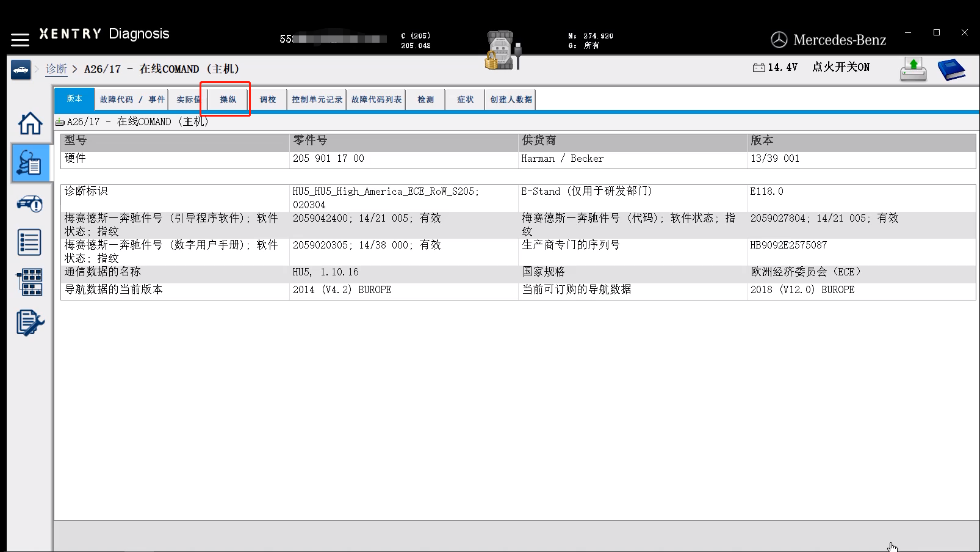Open the 实际值 tab
This screenshot has width=980, height=552.
click(x=188, y=100)
